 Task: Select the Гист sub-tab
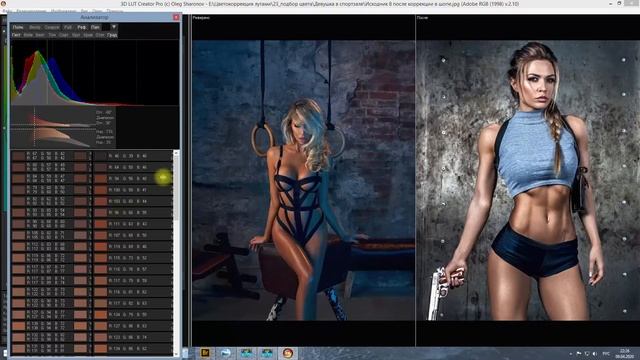coord(16,35)
